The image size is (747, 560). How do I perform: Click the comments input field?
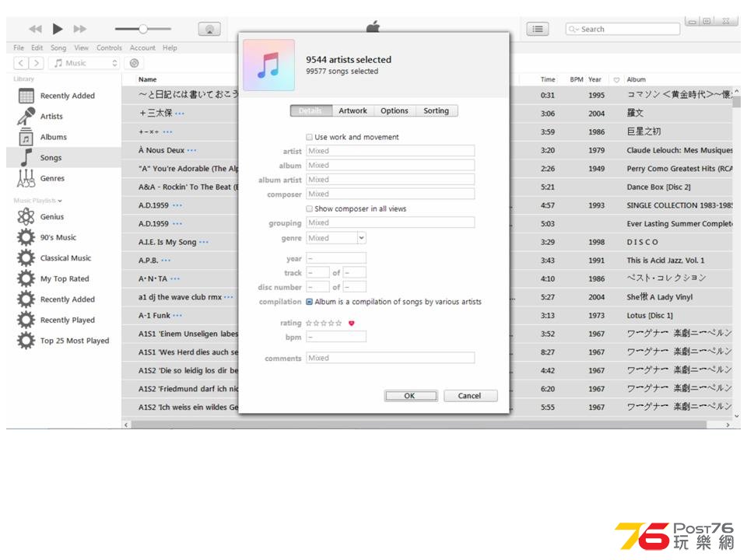tap(390, 358)
